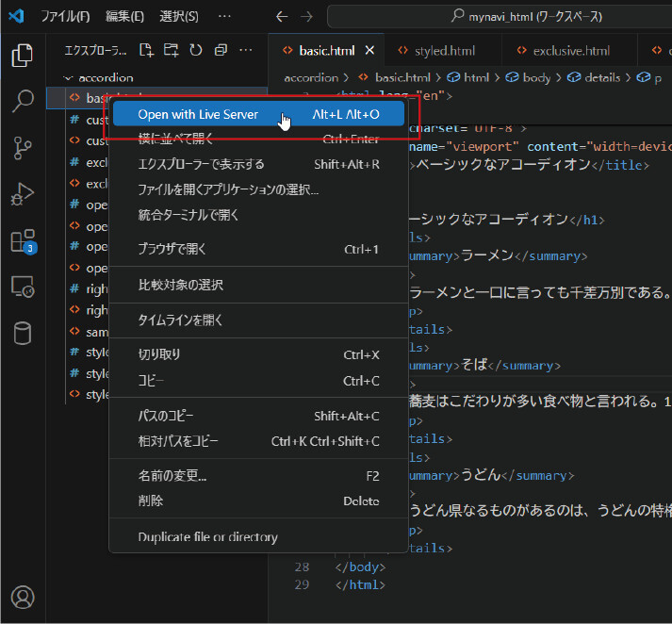Click the </body> closing tag on line 28

point(360,567)
